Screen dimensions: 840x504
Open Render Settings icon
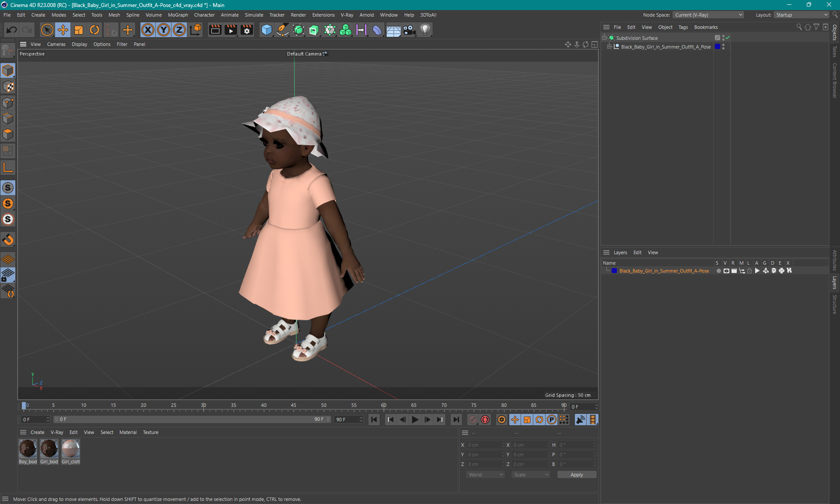pos(247,30)
